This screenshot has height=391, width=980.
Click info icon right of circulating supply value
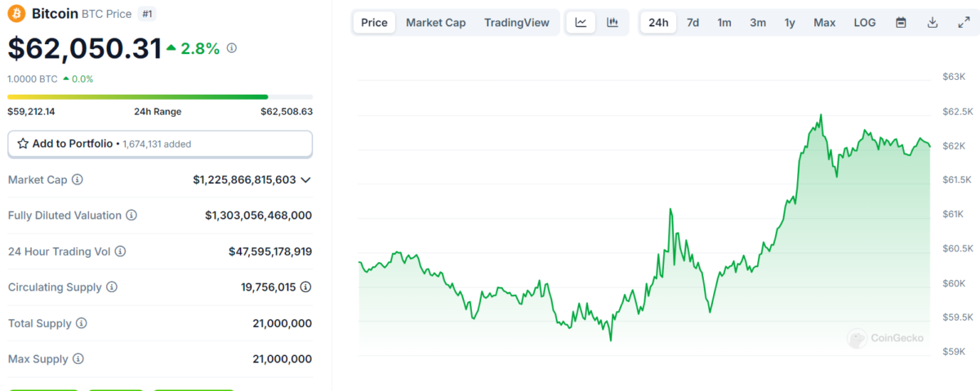[x=305, y=287]
